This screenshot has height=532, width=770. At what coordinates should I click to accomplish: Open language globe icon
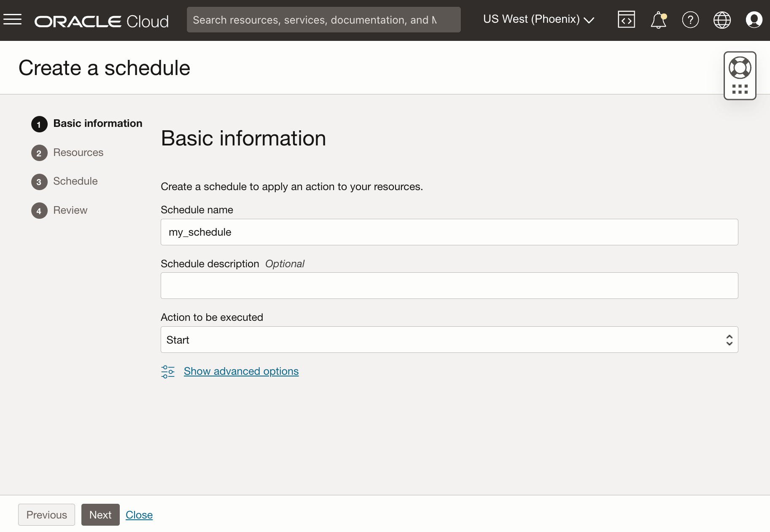click(722, 20)
